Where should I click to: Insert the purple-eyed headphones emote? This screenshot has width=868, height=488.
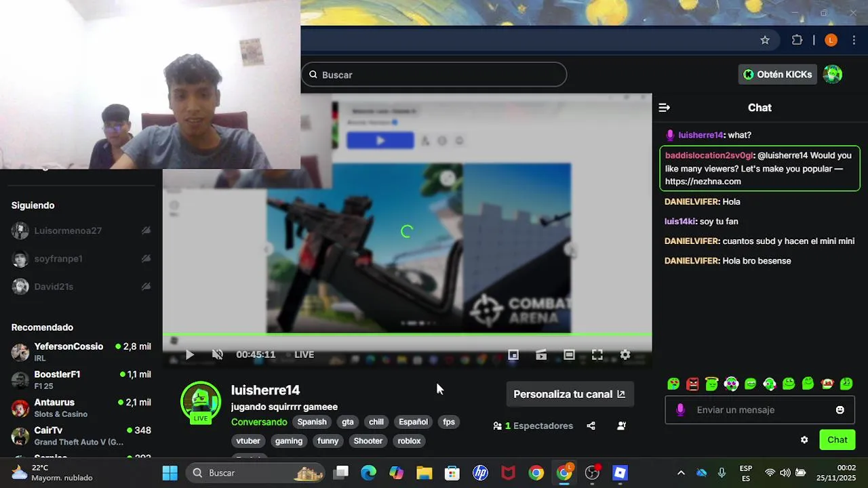click(731, 384)
